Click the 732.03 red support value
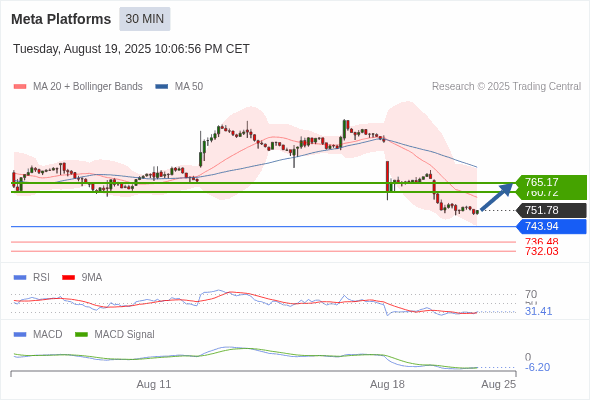This screenshot has height=400, width=590. [542, 251]
